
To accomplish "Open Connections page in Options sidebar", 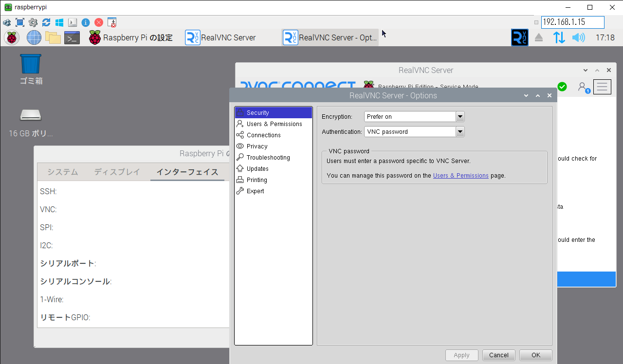I will pos(274,135).
